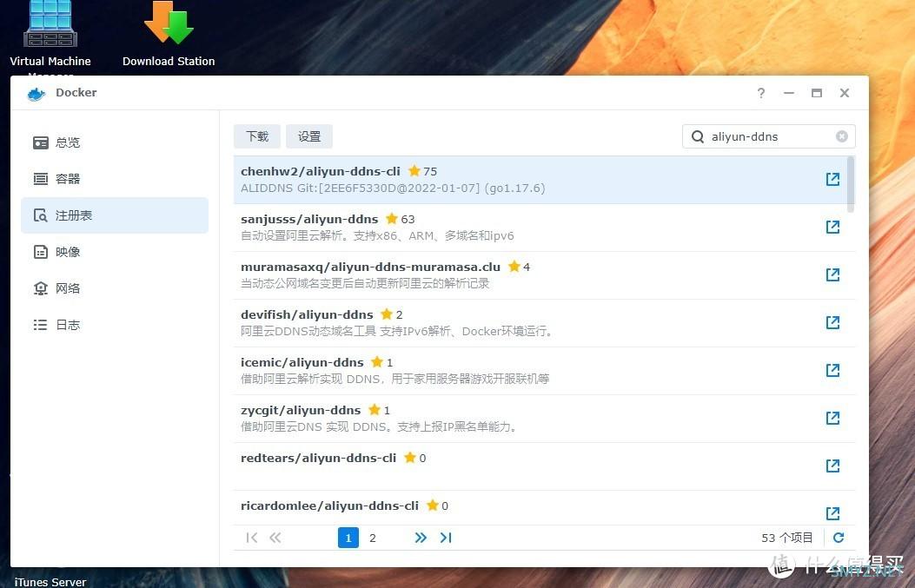Click star icon of chenhw2/aliyun-ddns-cli
This screenshot has width=915, height=588.
(414, 171)
